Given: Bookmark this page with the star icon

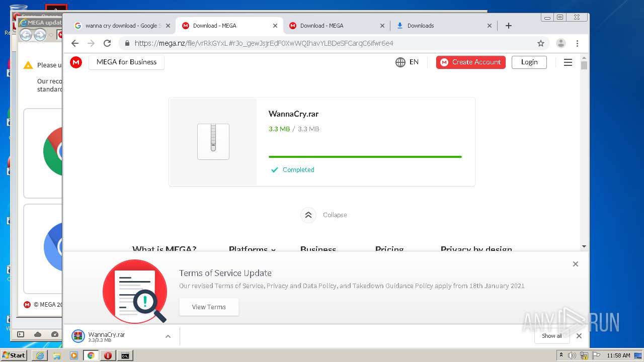Looking at the screenshot, I should (x=541, y=43).
